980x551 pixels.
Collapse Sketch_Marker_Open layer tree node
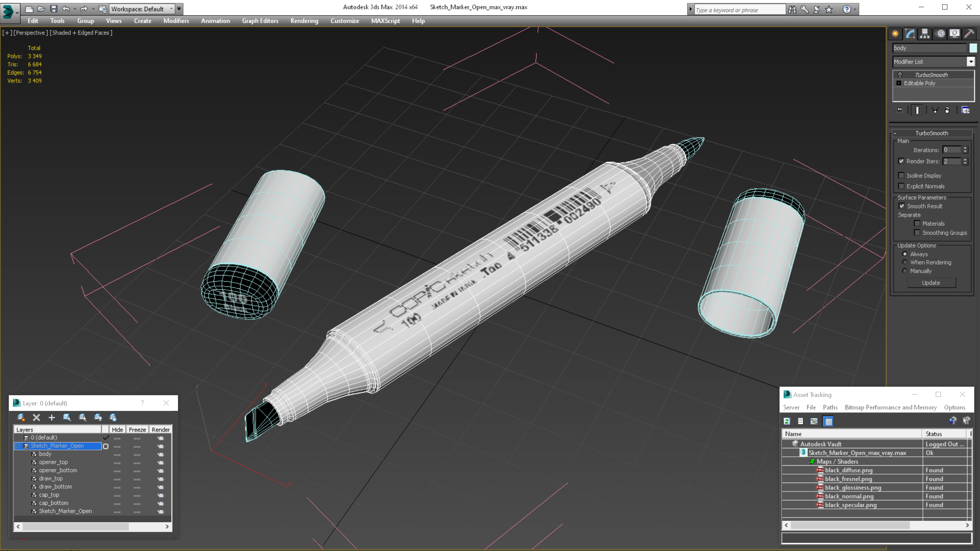coord(18,446)
